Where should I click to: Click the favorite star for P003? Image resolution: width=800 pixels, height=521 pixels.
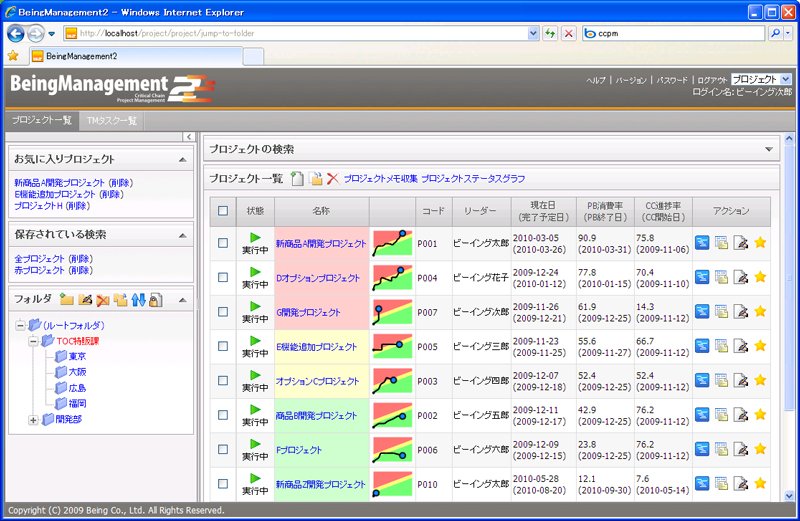(x=760, y=380)
